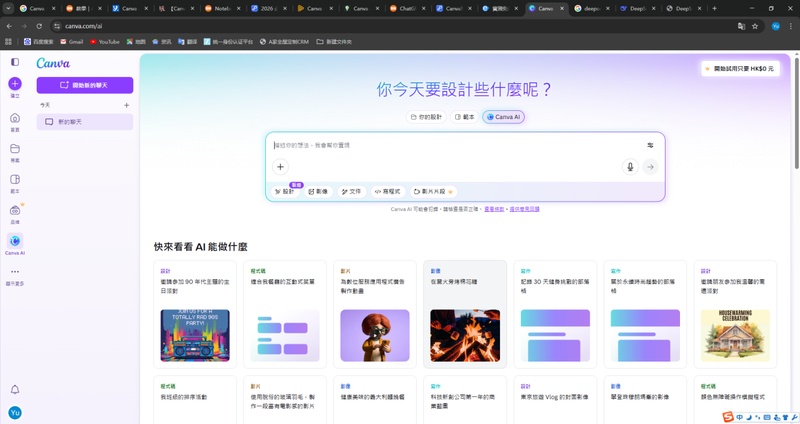
Task: Open the provide feedback link
Action: point(524,209)
